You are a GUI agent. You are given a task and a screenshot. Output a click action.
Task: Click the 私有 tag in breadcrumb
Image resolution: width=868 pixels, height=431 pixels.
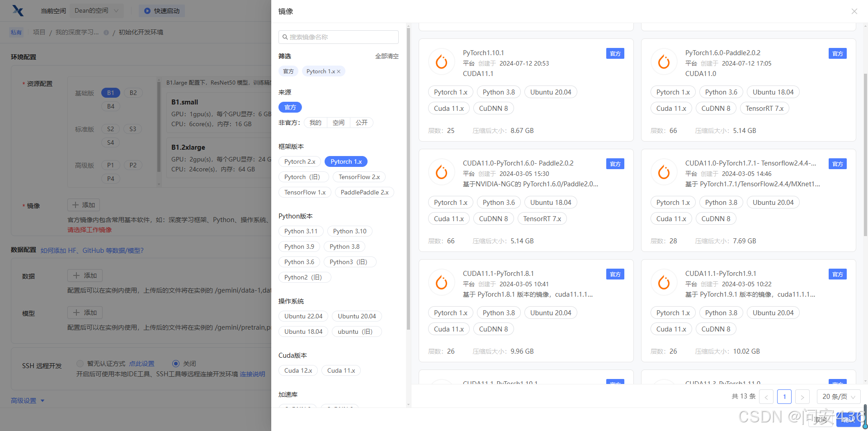point(16,32)
